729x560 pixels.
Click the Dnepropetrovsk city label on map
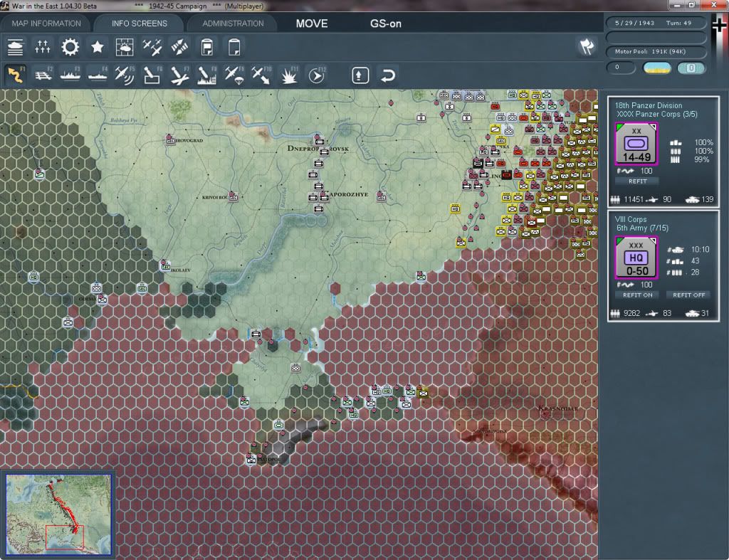(318, 149)
